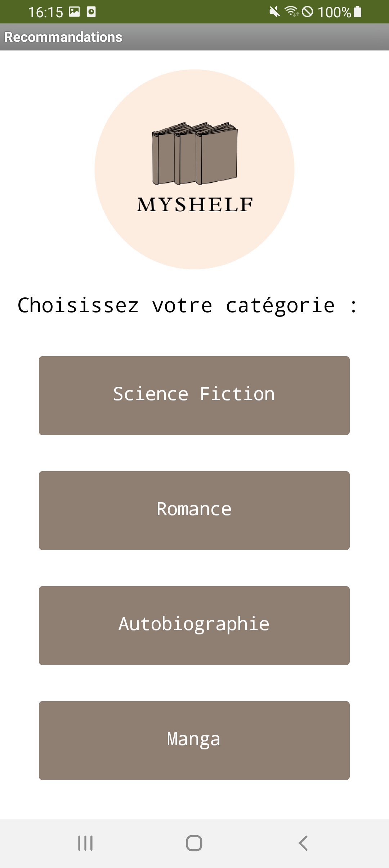The image size is (389, 868).
Task: Tap the Android back navigation arrow
Action: [303, 843]
